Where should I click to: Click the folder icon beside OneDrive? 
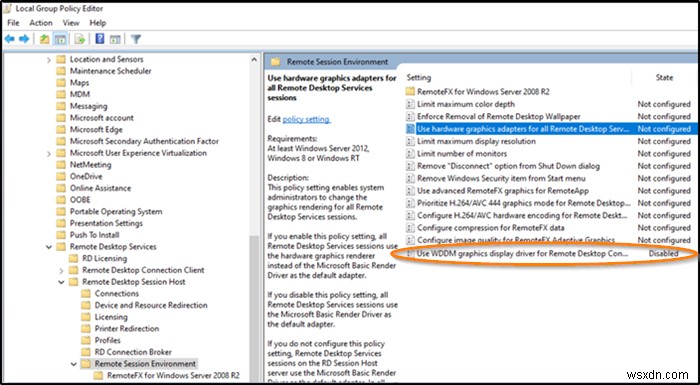61,176
